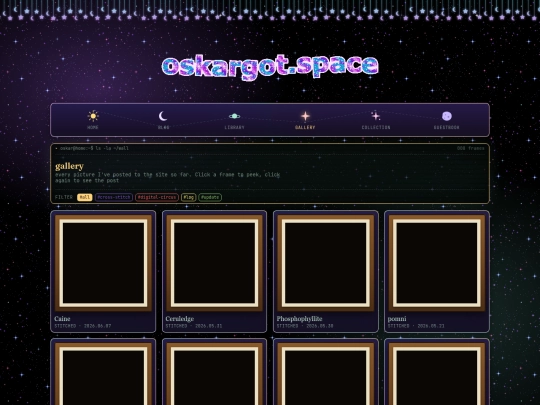This screenshot has width=540, height=405.
Task: Select the #all filter tag
Action: 85,197
